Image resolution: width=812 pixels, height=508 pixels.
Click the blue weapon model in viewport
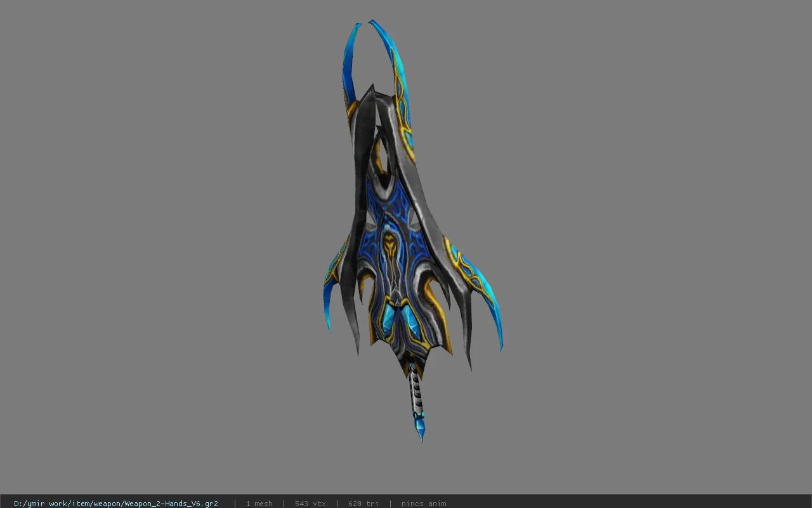pos(412,232)
